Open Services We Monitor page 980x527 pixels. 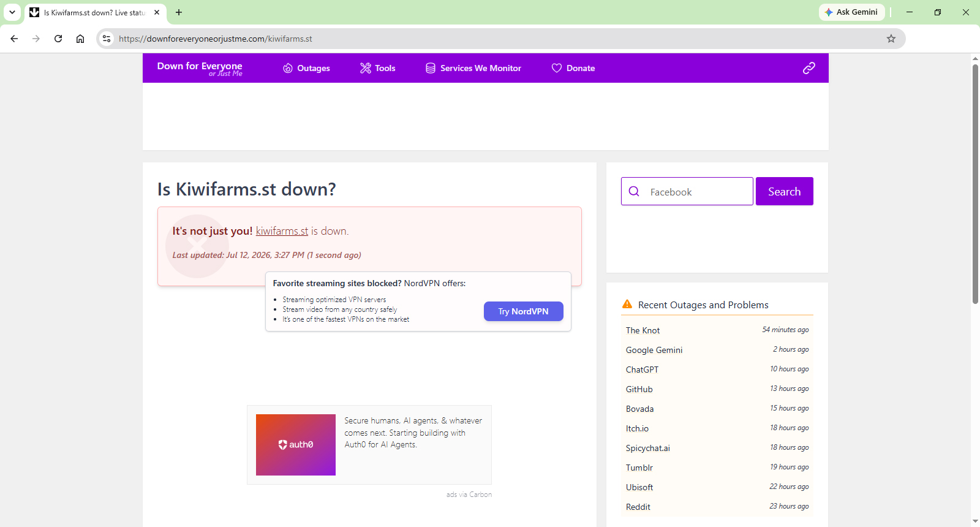coord(473,68)
